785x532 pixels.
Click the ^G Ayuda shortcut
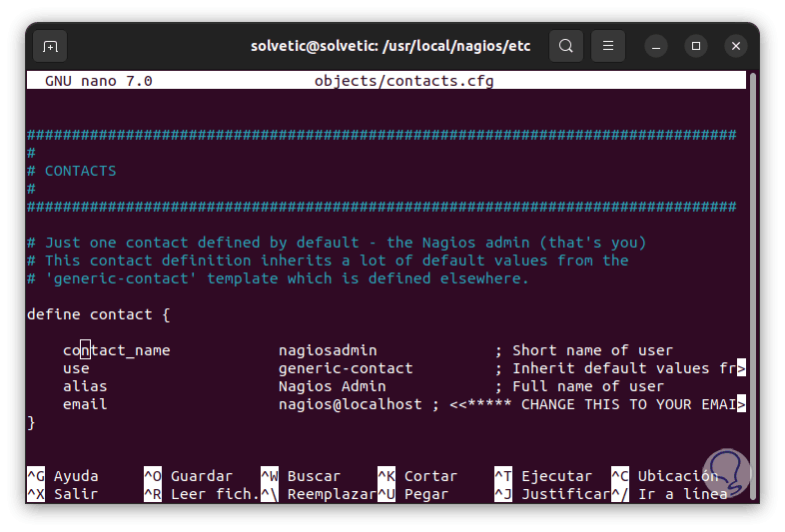[x=63, y=476]
